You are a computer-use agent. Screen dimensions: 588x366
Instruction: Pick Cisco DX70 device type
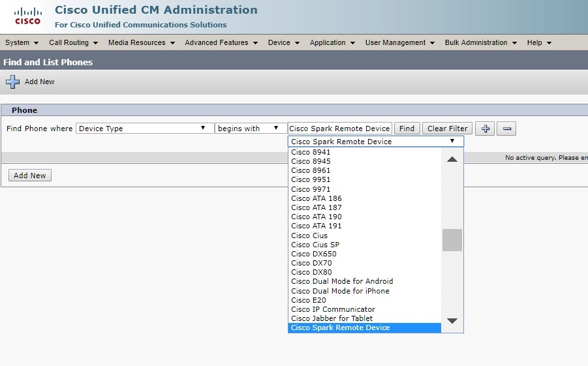coord(365,263)
